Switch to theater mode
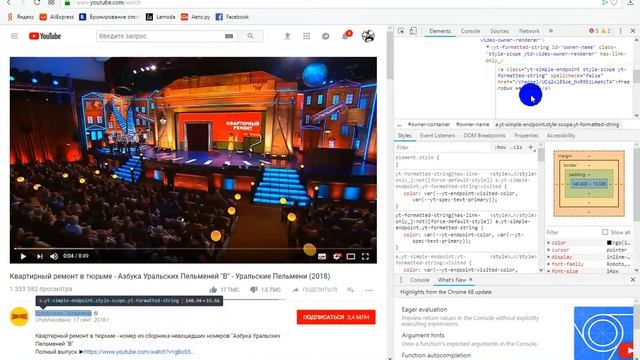 (351, 256)
